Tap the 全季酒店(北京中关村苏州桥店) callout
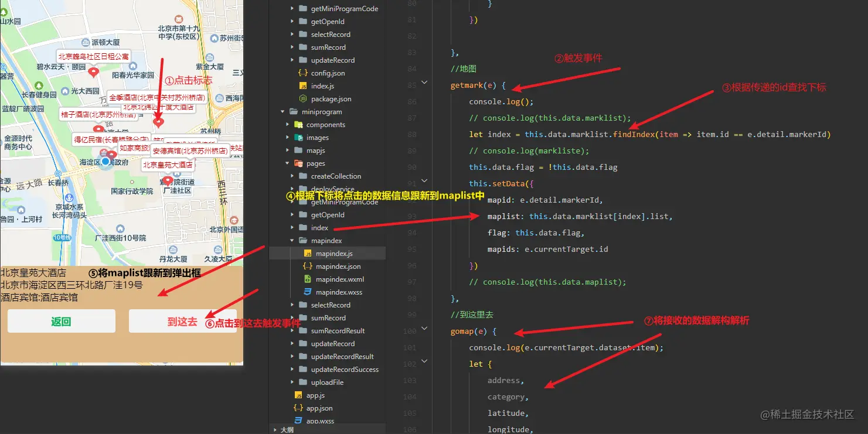868x434 pixels. point(158,98)
